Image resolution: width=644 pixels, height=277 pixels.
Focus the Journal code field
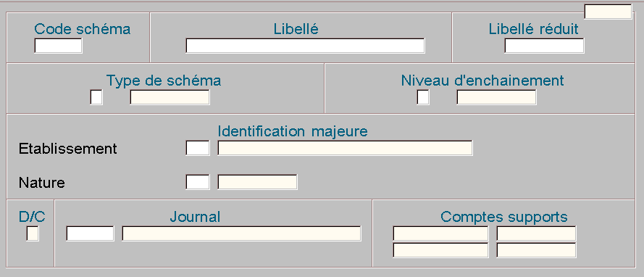[90, 233]
